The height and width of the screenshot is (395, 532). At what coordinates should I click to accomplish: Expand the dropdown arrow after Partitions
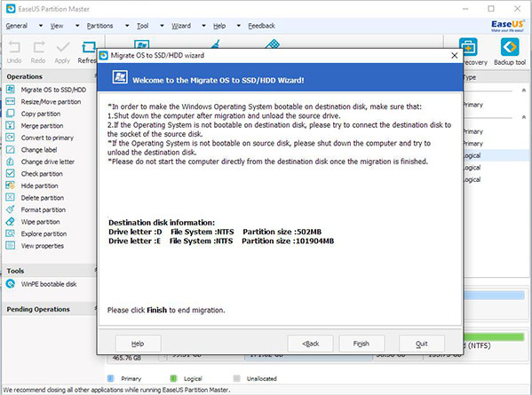pos(127,26)
